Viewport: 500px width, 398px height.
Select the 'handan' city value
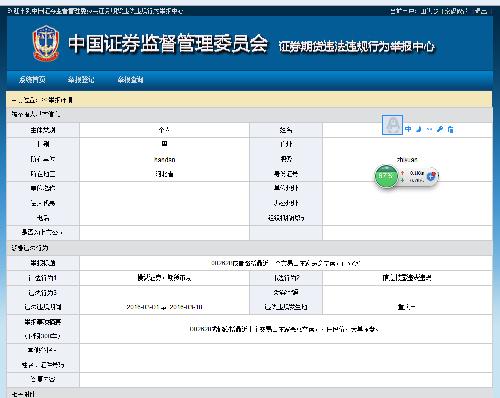(x=165, y=159)
